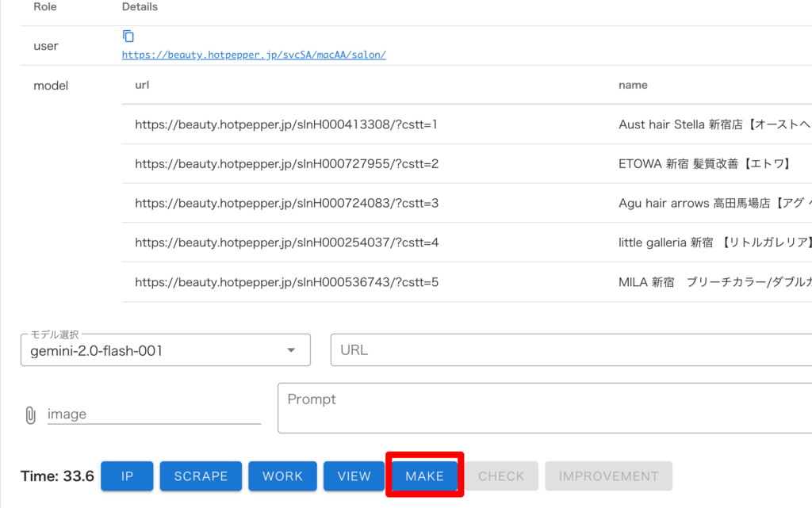812x508 pixels.
Task: Click the greyed-out CHECK button
Action: pos(501,476)
